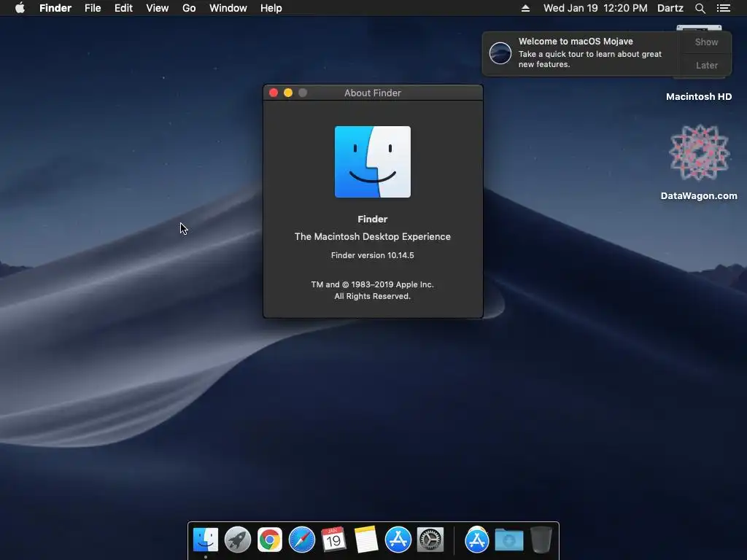Open the Edit menu
747x560 pixels.
tap(123, 8)
